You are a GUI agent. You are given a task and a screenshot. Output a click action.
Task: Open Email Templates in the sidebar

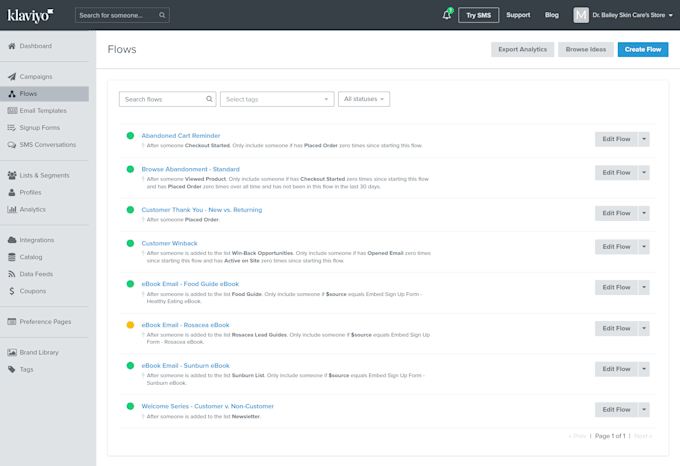tap(43, 111)
